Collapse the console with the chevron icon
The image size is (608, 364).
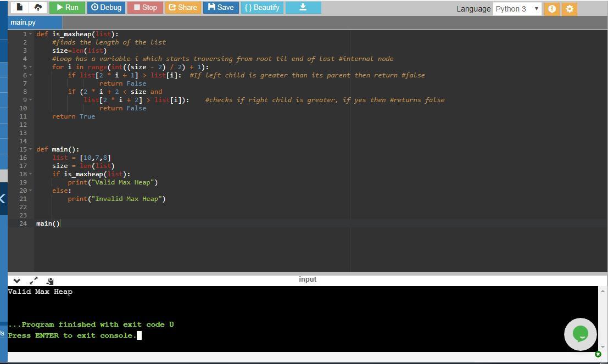click(16, 281)
